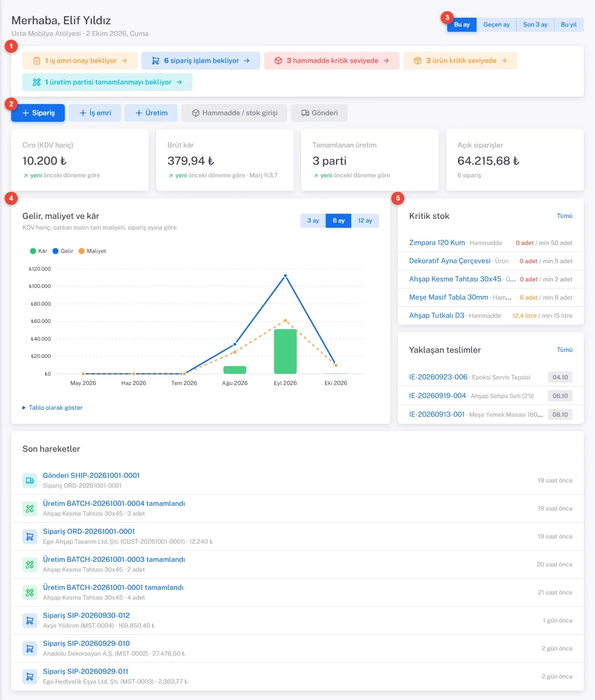
Task: Create a new İş emri
Action: click(95, 113)
